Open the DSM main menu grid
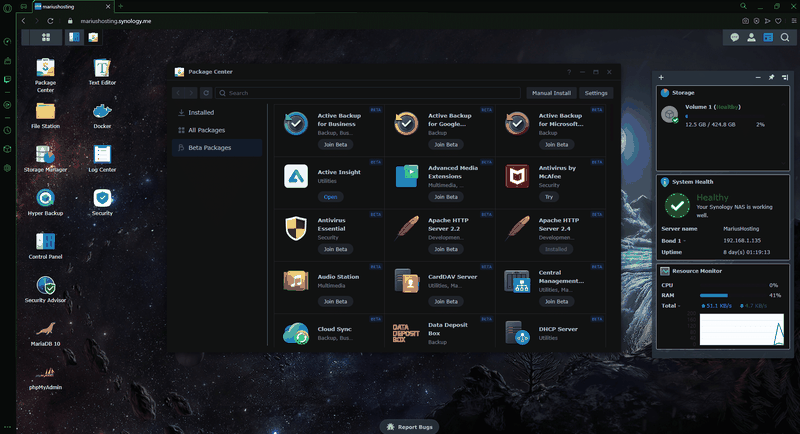This screenshot has width=800, height=434. (46, 37)
